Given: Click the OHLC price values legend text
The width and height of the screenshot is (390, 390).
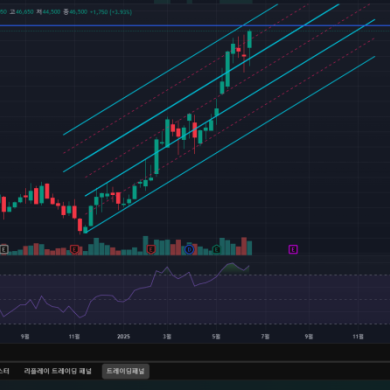Looking at the screenshot, I should click(x=66, y=12).
